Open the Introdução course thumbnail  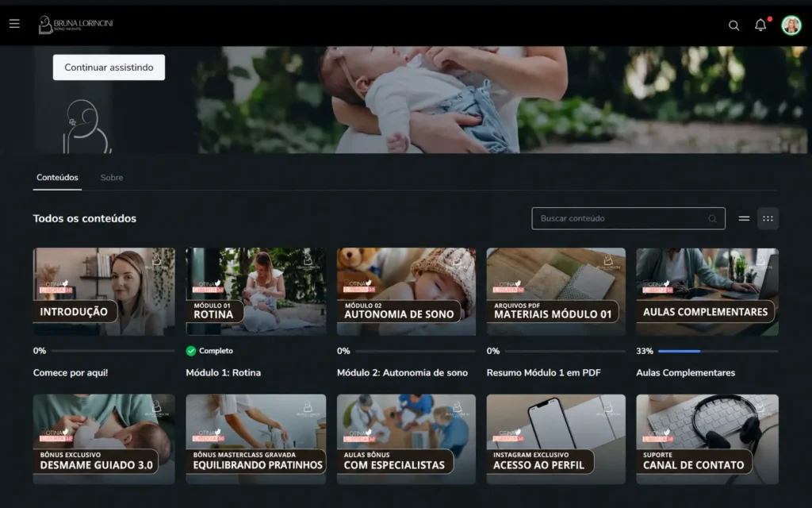click(x=104, y=291)
